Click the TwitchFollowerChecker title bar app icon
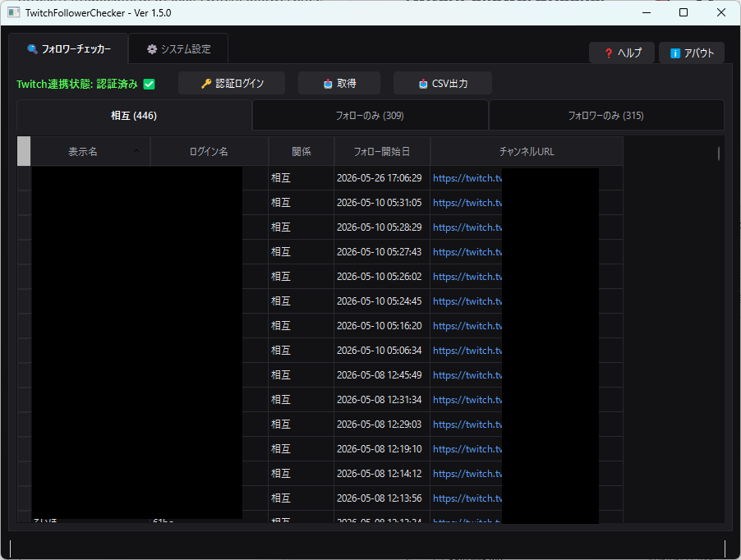The image size is (741, 560). tap(14, 13)
